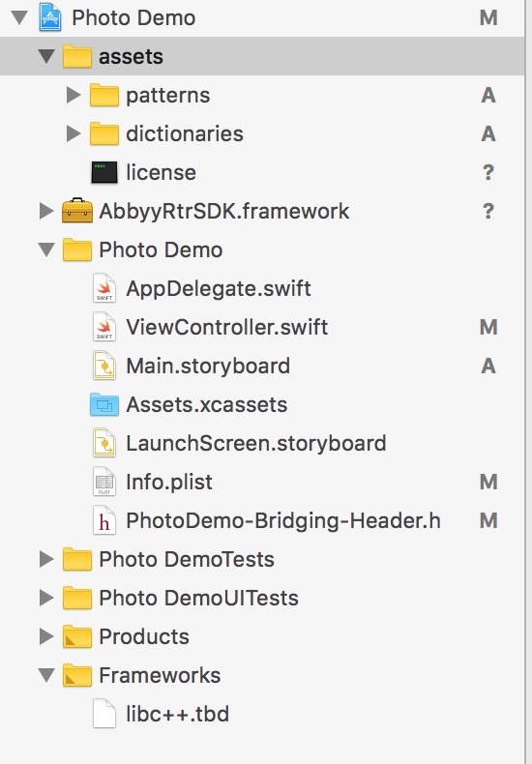The image size is (532, 764).
Task: Select the patterns folder name
Action: pyautogui.click(x=168, y=96)
